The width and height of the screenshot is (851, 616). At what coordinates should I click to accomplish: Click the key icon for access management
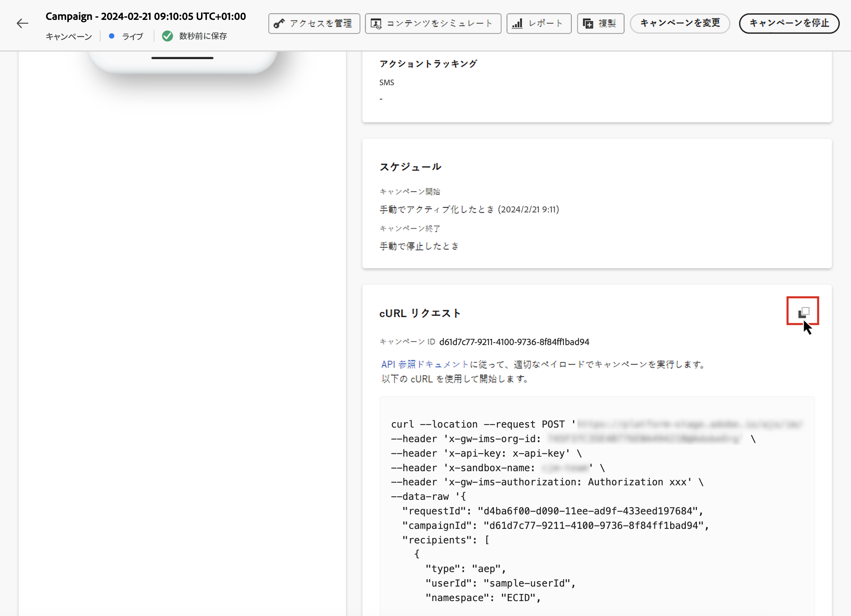pos(279,24)
